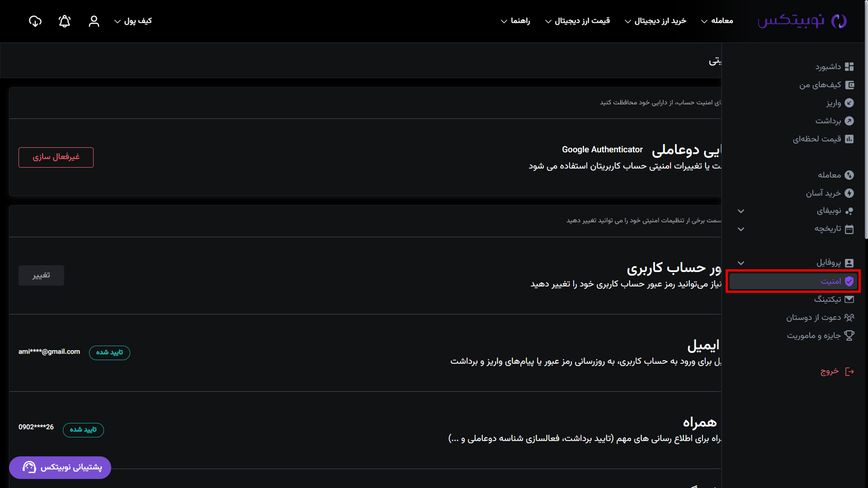The width and height of the screenshot is (868, 488).
Task: Click the My Wallets icon in sidebar
Action: pos(849,85)
